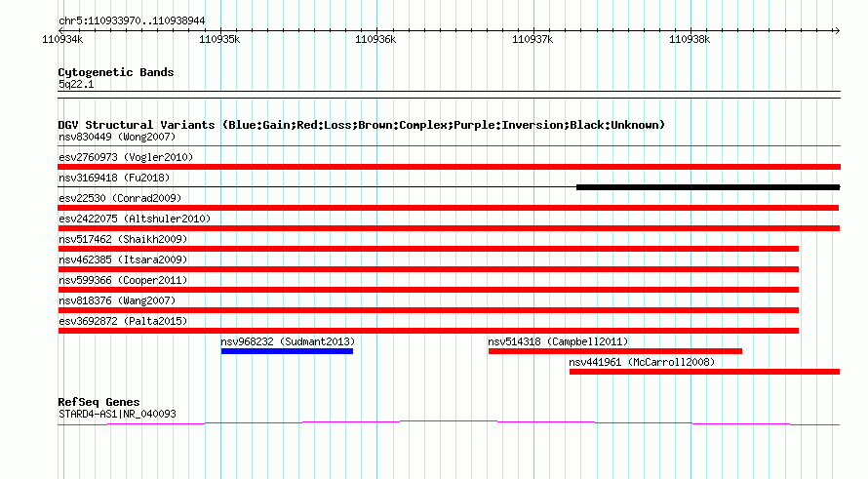The width and height of the screenshot is (868, 479).
Task: Click the right arrowhead of the ruler
Action: 837,30
